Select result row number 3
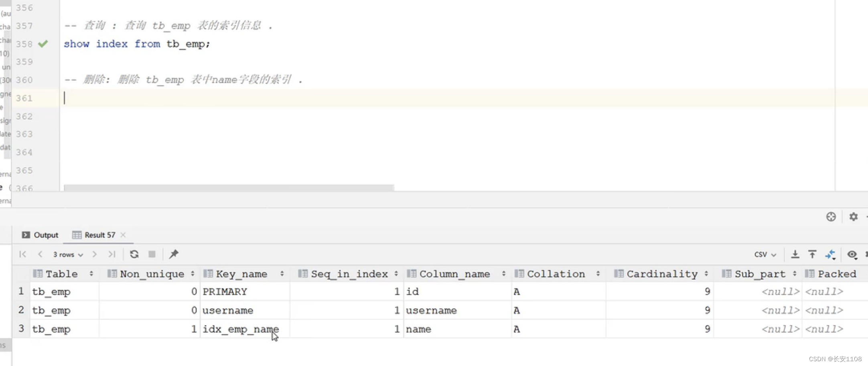Screen dimensions: 868x366 pos(21,329)
